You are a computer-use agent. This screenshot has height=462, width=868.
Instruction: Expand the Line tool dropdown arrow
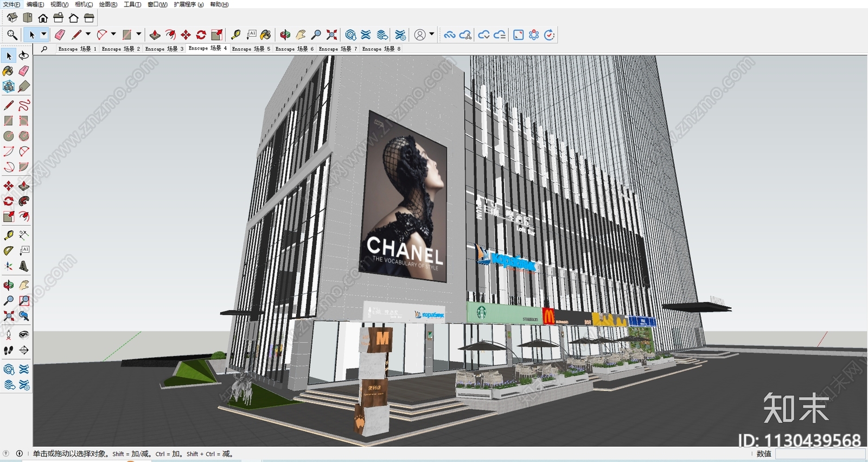pos(88,34)
